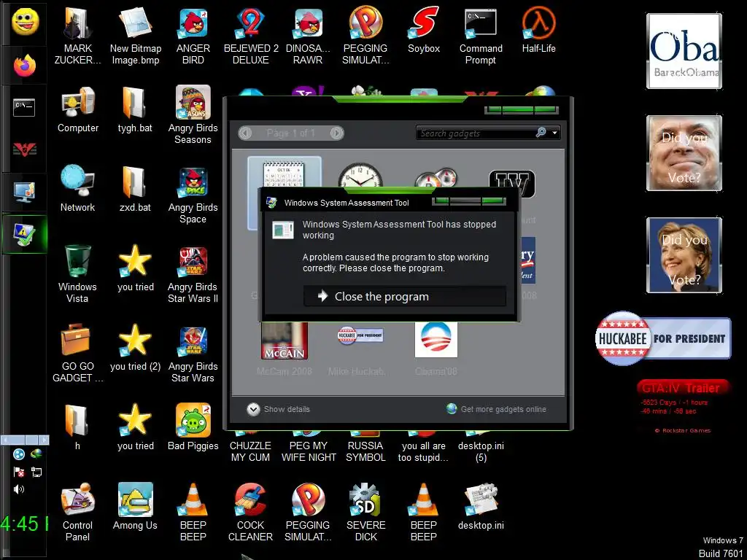Viewport: 747px width, 560px height.
Task: Select the Half-Life desktop icon
Action: pos(538,31)
